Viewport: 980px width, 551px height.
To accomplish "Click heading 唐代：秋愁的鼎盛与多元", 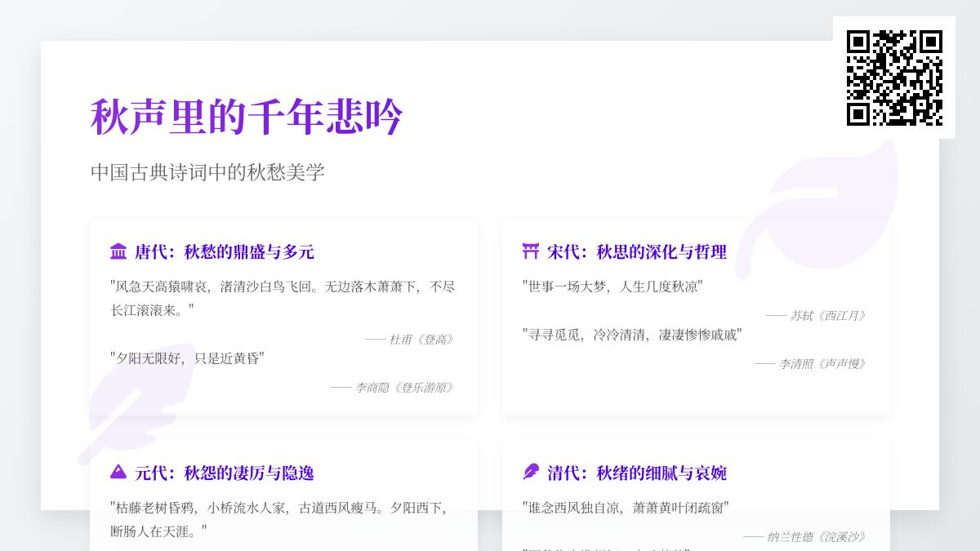I will click(x=225, y=251).
